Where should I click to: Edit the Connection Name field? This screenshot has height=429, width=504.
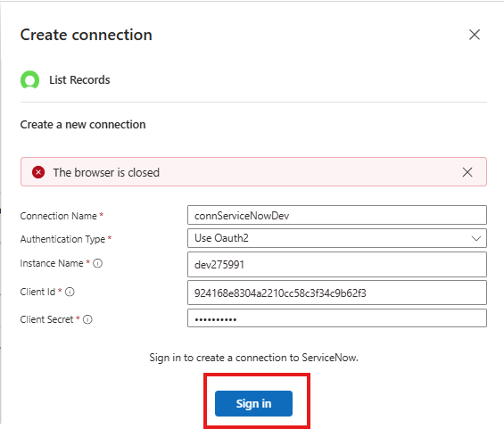pyautogui.click(x=337, y=215)
